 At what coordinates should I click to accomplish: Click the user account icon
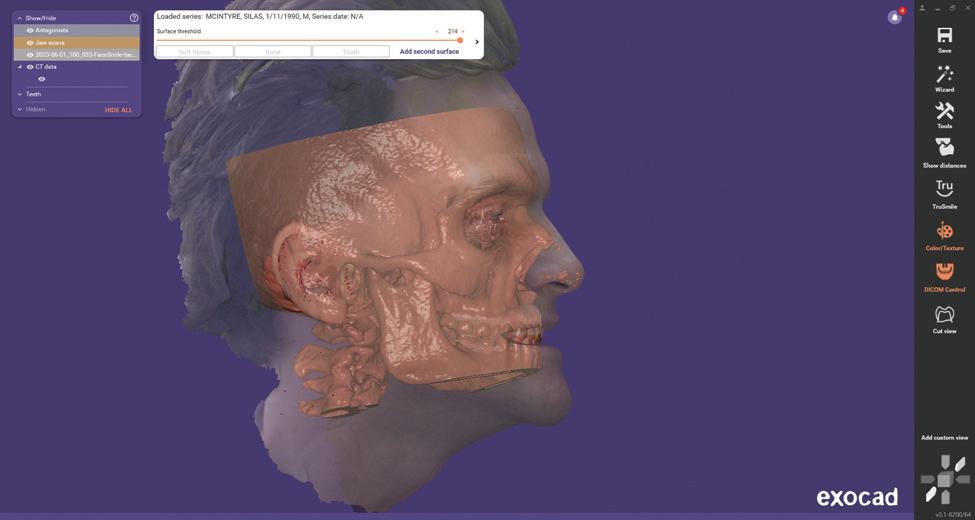click(x=923, y=8)
